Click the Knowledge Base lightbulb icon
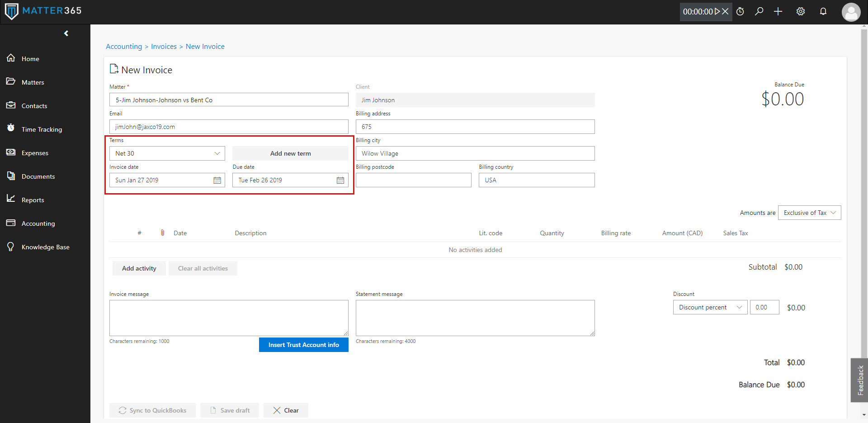 click(11, 247)
